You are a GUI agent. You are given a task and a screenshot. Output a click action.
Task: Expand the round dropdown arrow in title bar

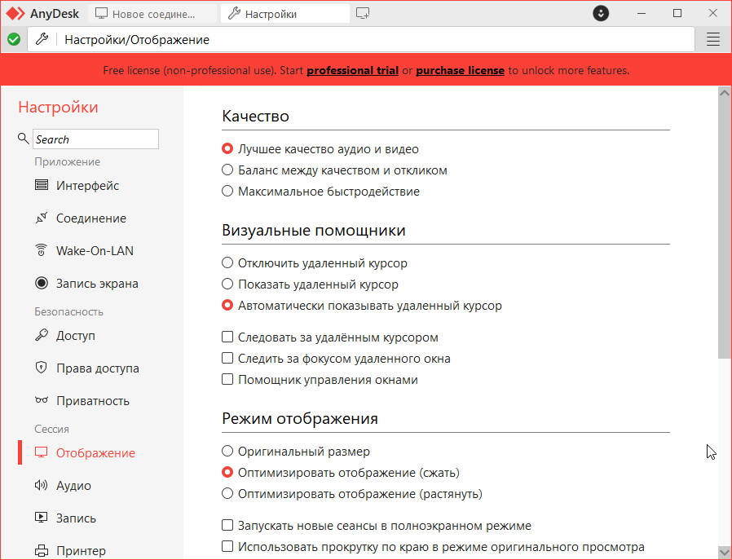(x=601, y=14)
